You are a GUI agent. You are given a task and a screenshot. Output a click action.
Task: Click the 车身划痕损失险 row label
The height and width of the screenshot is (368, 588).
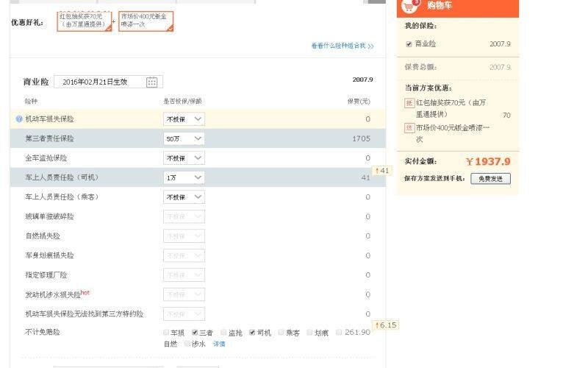49,255
